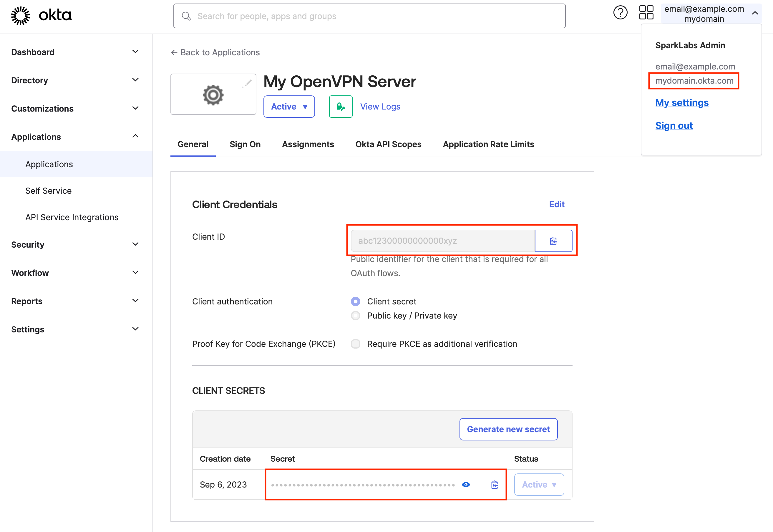The width and height of the screenshot is (773, 532).
Task: Click the mydomain.okta.com text
Action: coord(694,81)
